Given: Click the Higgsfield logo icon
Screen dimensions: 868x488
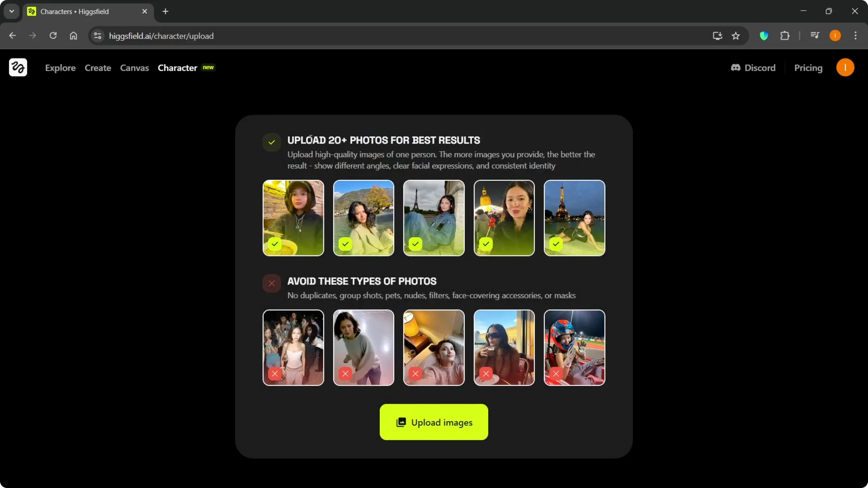Looking at the screenshot, I should (x=17, y=67).
